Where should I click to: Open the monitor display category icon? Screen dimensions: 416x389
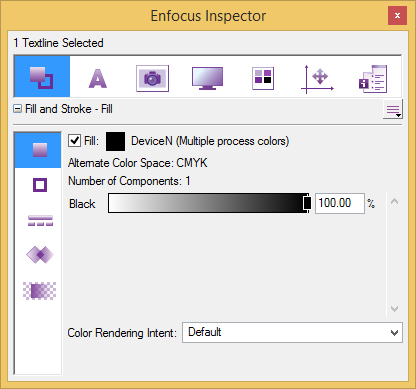tap(207, 78)
